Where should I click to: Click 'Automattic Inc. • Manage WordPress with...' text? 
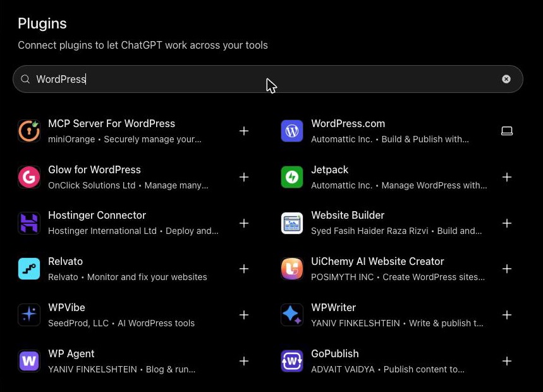point(399,185)
